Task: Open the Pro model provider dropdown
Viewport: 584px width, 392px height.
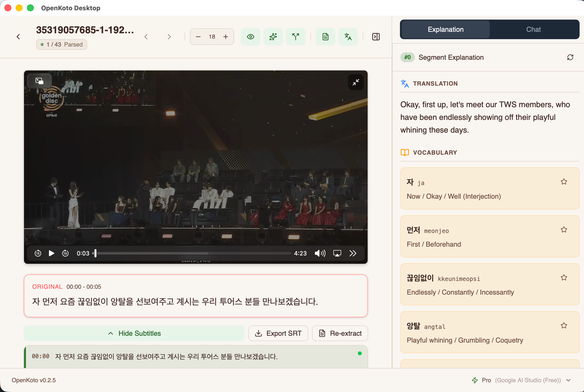Action: coord(568,380)
